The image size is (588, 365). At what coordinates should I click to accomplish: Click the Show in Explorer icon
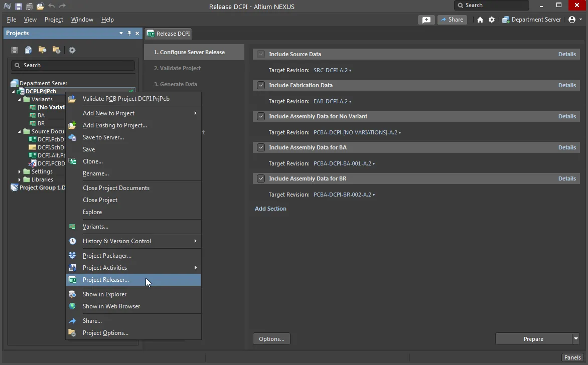(x=72, y=294)
